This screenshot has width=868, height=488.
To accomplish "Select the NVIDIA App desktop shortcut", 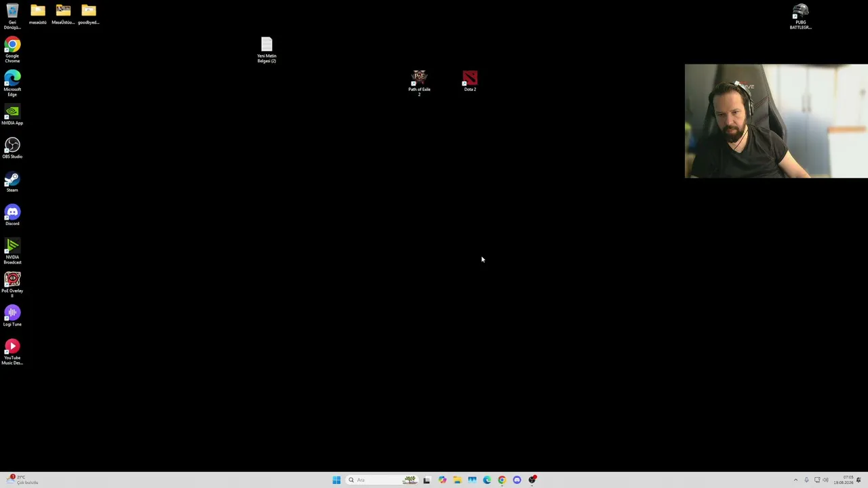I will click(x=12, y=115).
